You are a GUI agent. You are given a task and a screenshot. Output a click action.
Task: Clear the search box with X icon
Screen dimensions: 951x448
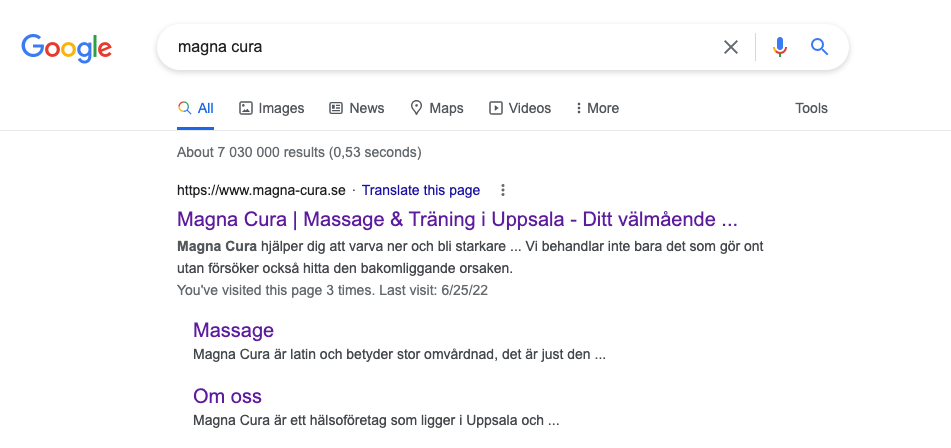point(731,47)
